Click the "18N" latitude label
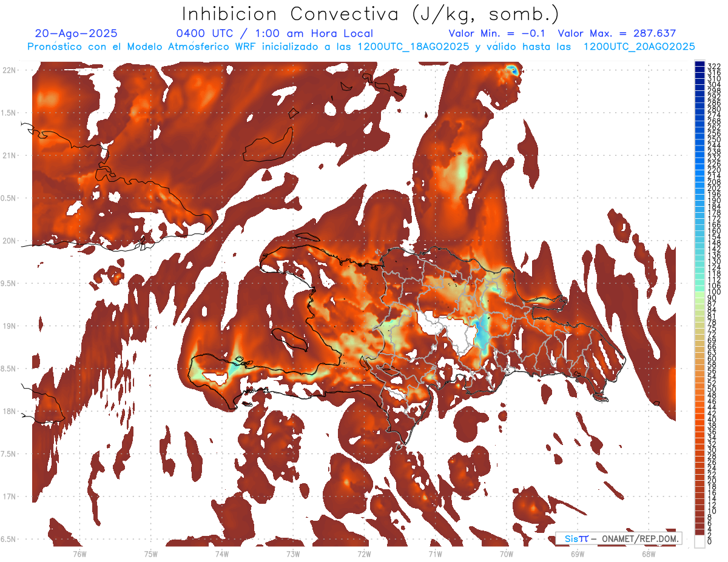Viewport: 728px width, 562px height. (10, 412)
